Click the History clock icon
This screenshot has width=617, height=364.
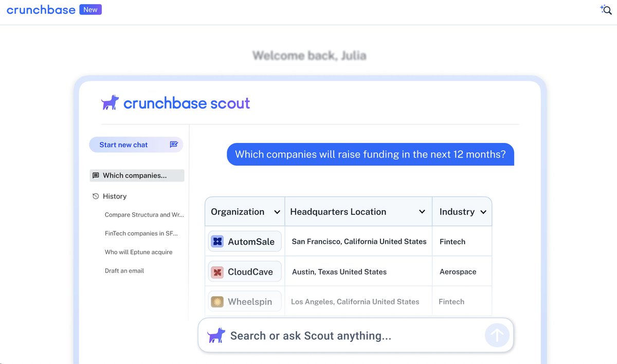click(x=96, y=196)
